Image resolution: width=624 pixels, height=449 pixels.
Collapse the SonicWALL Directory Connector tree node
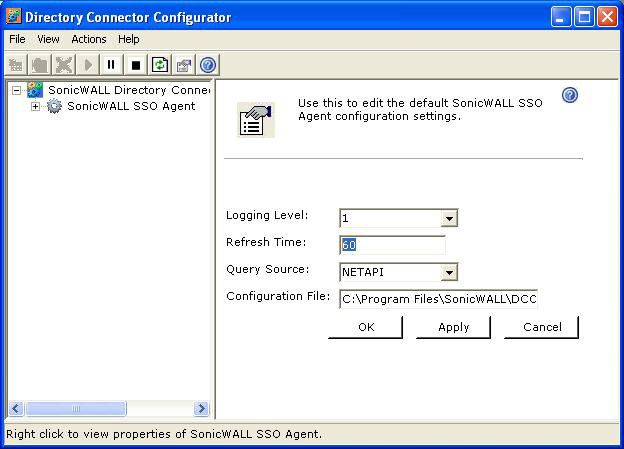16,90
